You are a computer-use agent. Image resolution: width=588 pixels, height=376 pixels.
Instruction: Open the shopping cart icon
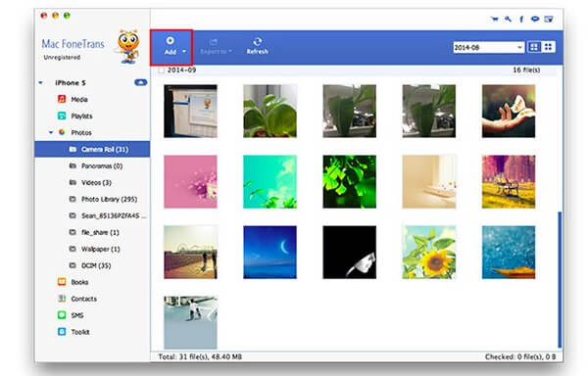(495, 19)
